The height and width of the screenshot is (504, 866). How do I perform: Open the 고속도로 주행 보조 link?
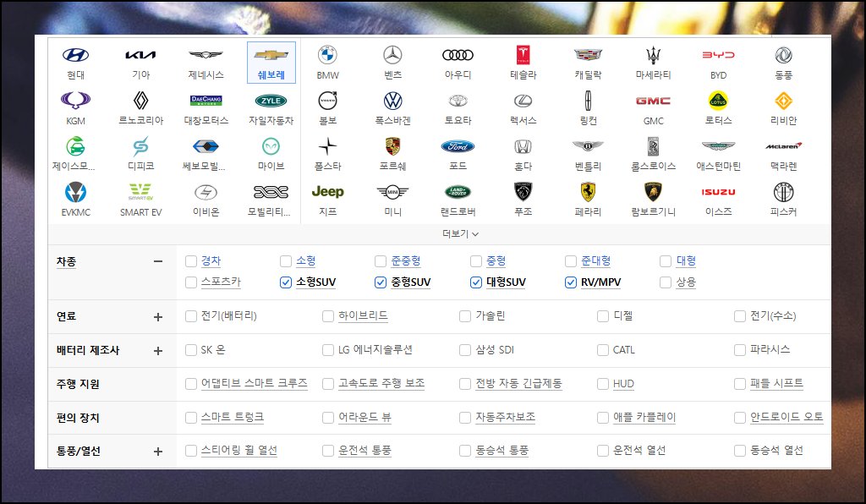(x=381, y=384)
